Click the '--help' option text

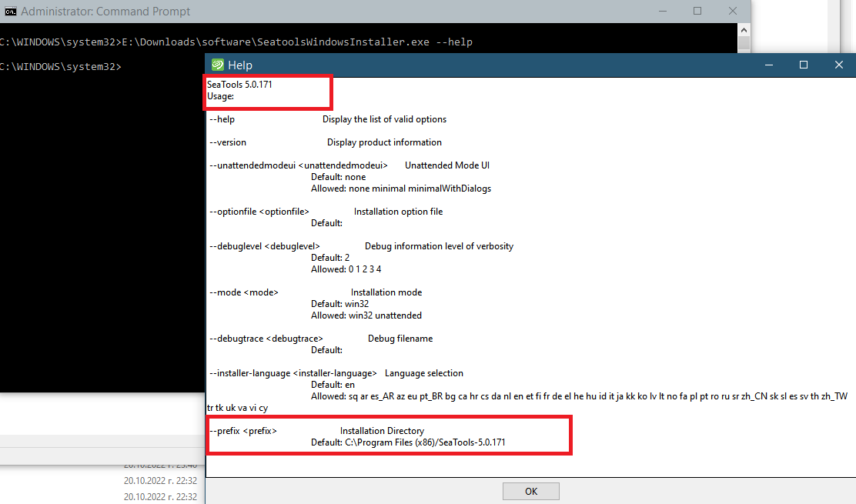(x=222, y=119)
